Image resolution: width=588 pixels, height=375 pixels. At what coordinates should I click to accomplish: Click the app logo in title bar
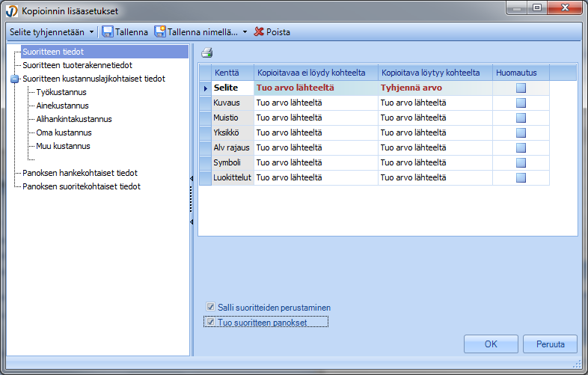pos(12,11)
